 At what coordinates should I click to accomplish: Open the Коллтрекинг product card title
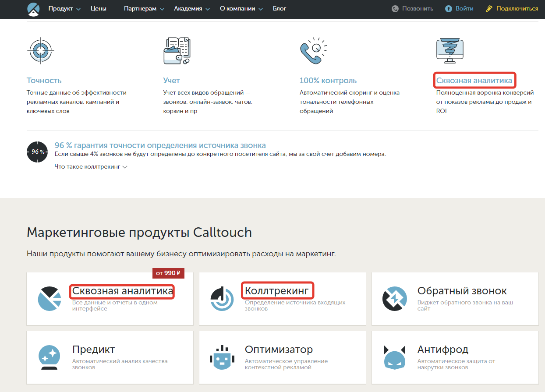click(277, 291)
